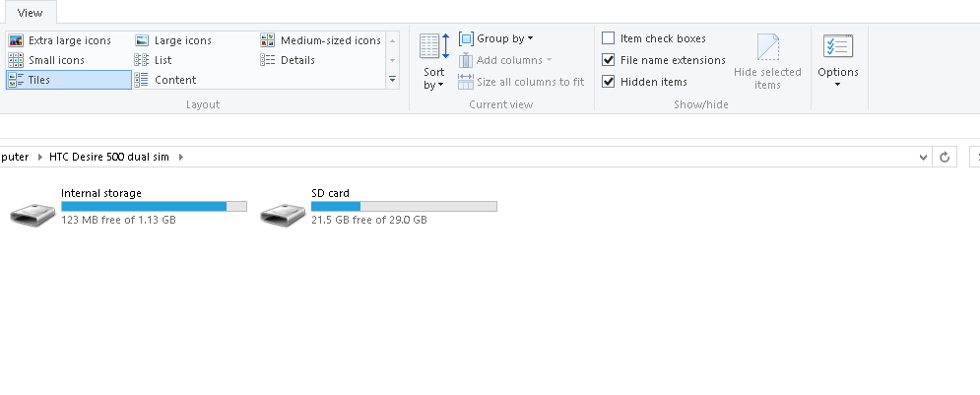Select Small icons layout
This screenshot has height=395, width=980.
tap(46, 60)
